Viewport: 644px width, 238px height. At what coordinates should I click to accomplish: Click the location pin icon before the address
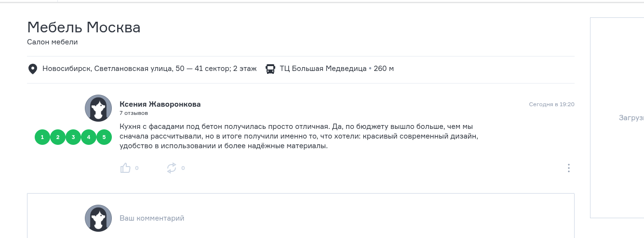pos(33,69)
